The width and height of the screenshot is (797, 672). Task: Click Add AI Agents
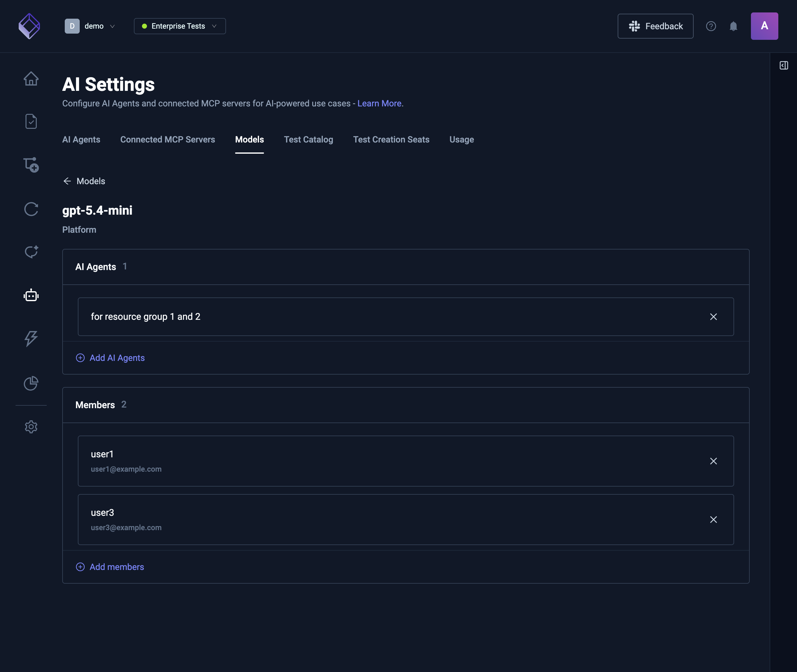110,358
